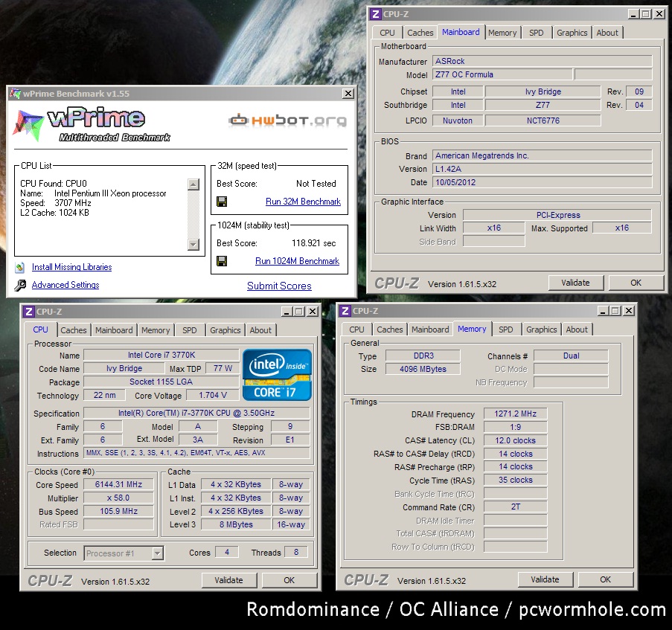Click the CPU List scroll down arrow
The height and width of the screenshot is (630, 672).
193,244
